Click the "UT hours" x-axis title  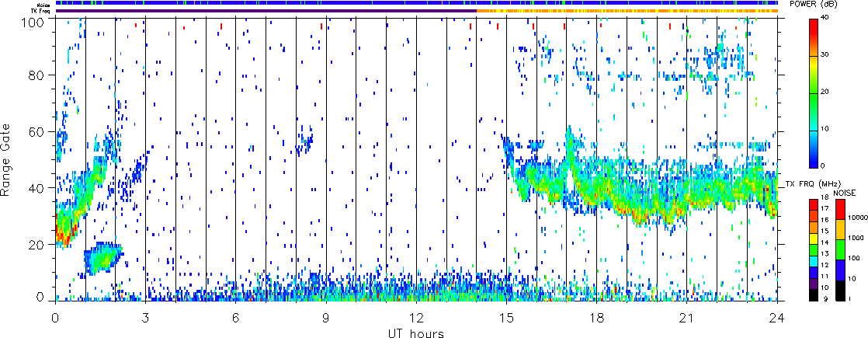[416, 333]
